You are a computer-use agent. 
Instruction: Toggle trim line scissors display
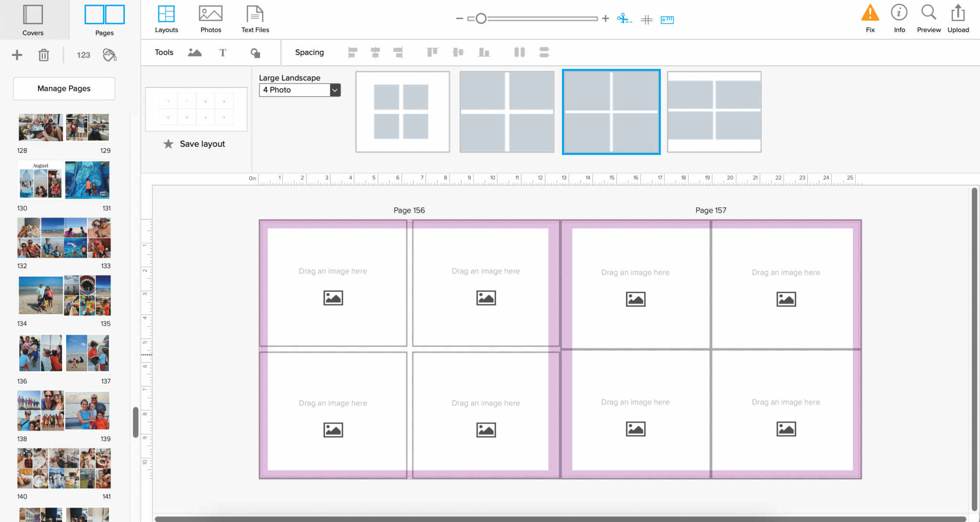pos(624,19)
